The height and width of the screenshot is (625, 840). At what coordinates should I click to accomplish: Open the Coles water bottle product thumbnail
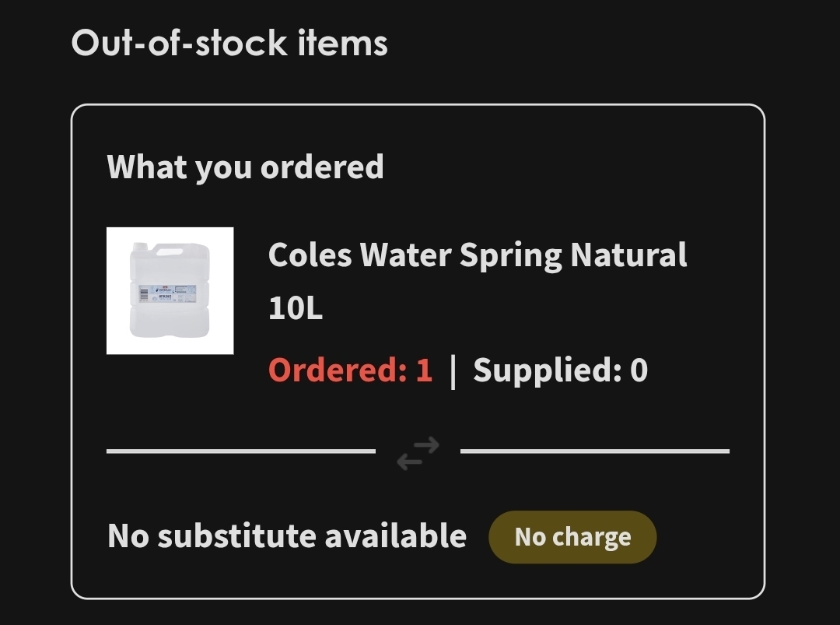(x=170, y=290)
